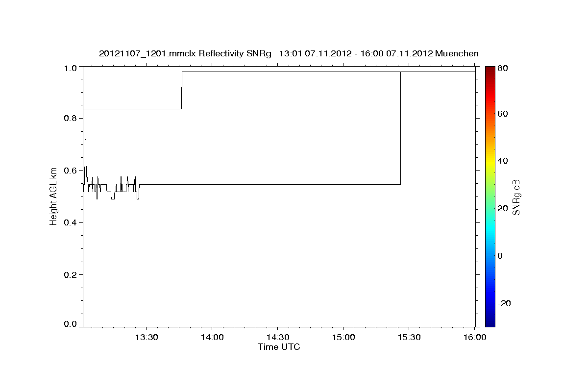Click the plot title text at top
The width and height of the screenshot is (588, 392).
pos(289,53)
